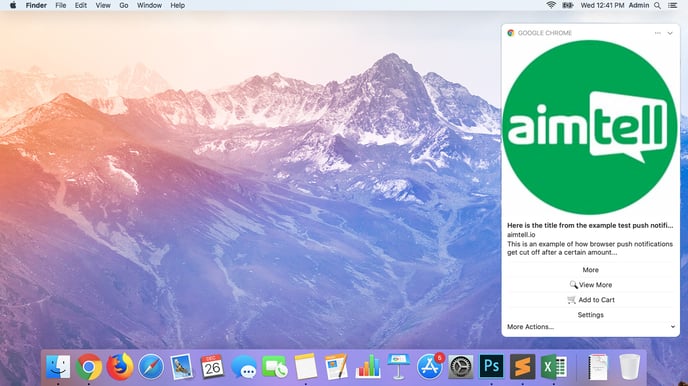Open Calendar showing date 26
Image resolution: width=688 pixels, height=386 pixels.
tap(212, 367)
